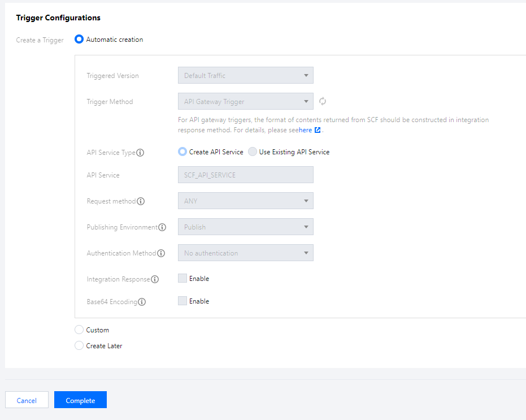Choose Use Existing API Service option

253,152
